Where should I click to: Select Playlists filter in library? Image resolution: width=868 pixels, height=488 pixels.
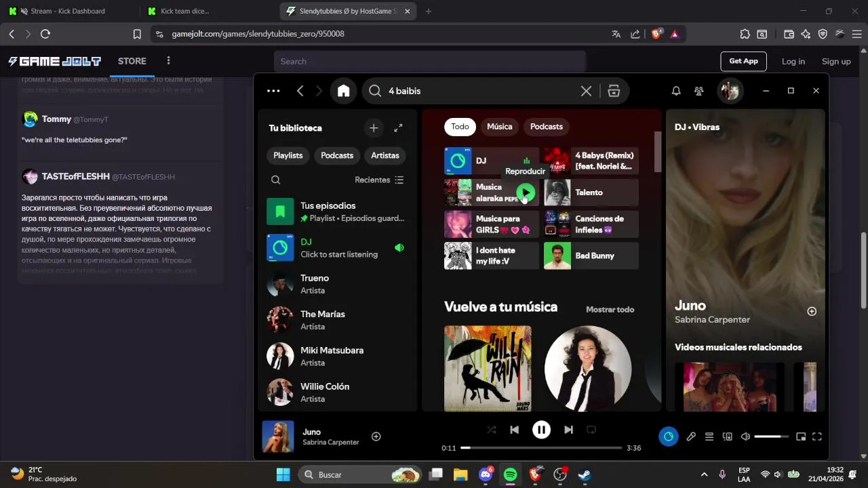pos(288,155)
